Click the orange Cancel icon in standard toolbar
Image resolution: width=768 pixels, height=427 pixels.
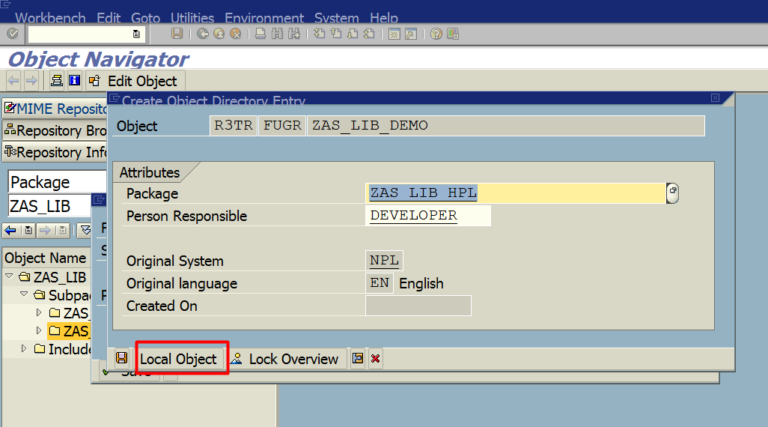pos(236,34)
